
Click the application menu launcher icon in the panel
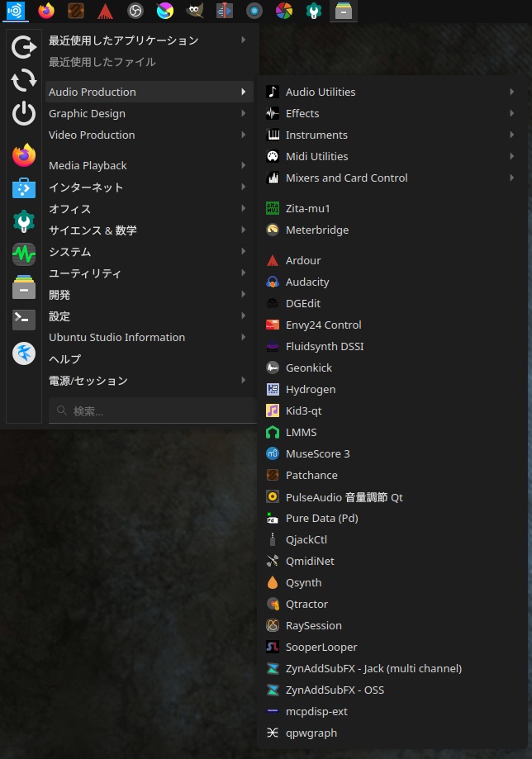pos(16,11)
